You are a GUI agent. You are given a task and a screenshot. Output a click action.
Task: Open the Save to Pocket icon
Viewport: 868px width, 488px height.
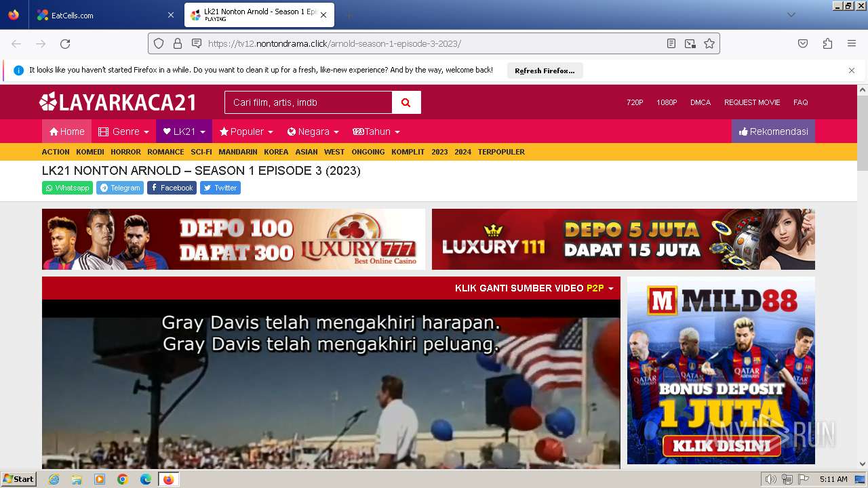coord(803,43)
